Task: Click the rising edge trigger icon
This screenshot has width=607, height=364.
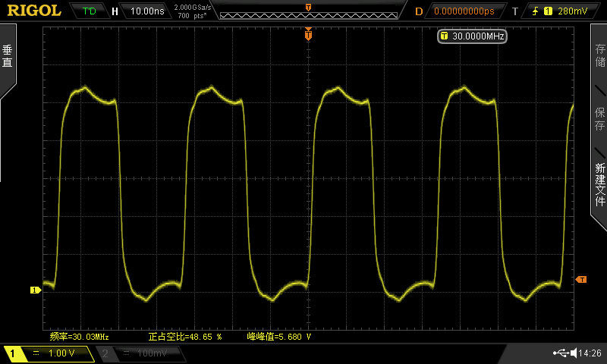Action: coord(536,11)
